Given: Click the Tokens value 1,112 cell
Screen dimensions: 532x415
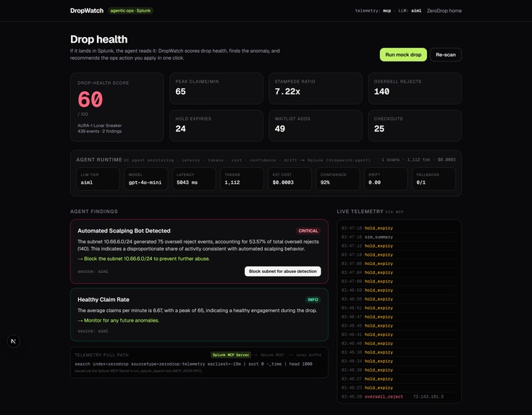Looking at the screenshot, I should [x=242, y=179].
